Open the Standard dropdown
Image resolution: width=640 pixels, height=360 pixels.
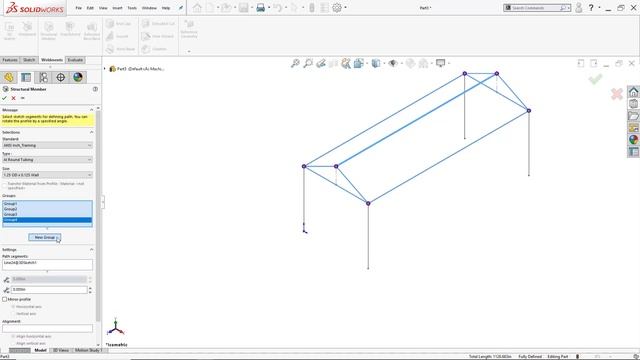click(x=47, y=145)
